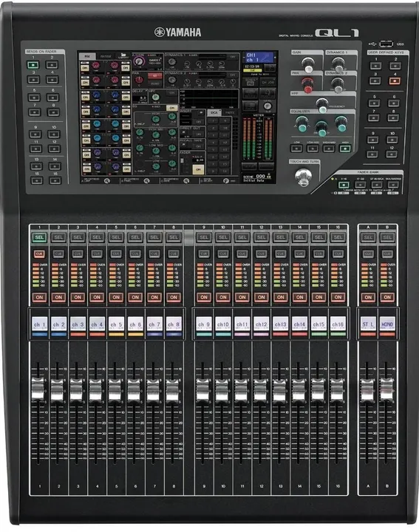Click the red hardware PAN knob
The height and width of the screenshot is (532, 419).
click(307, 85)
